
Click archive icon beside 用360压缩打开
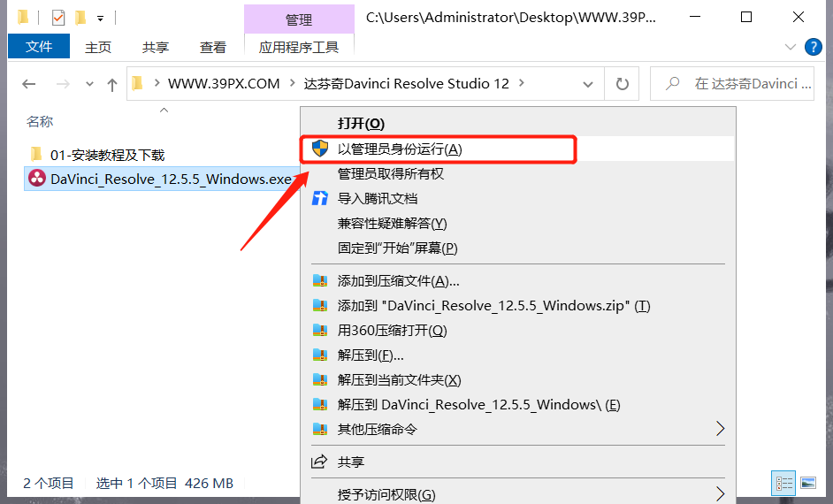320,330
